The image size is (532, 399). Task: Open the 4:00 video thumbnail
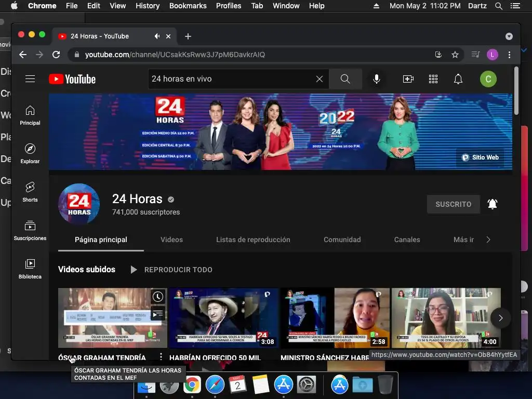tap(446, 318)
